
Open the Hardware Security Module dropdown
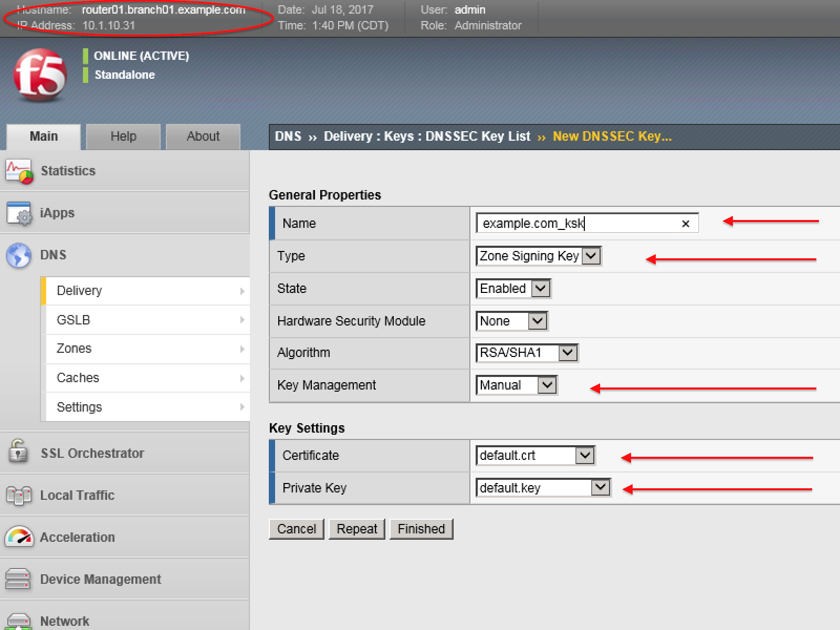(512, 321)
